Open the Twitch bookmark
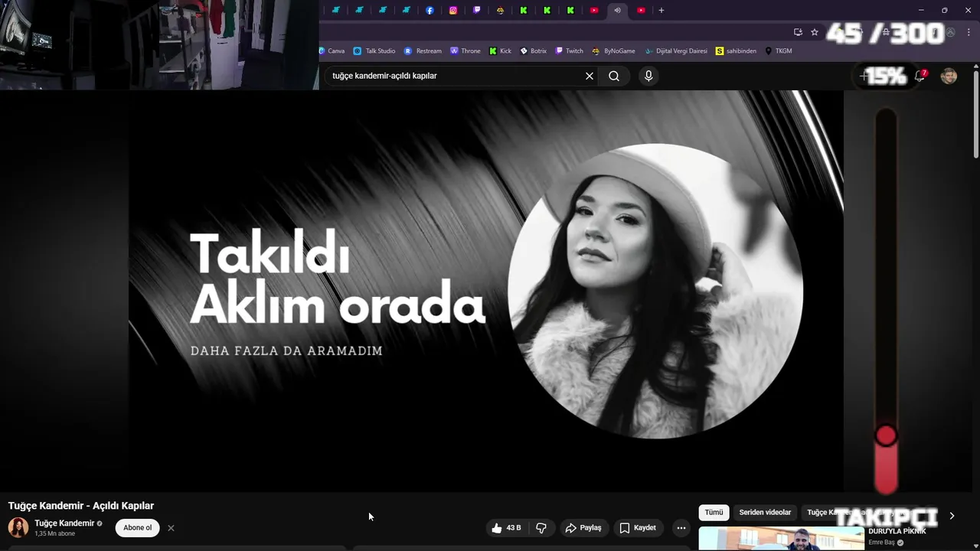 click(570, 51)
